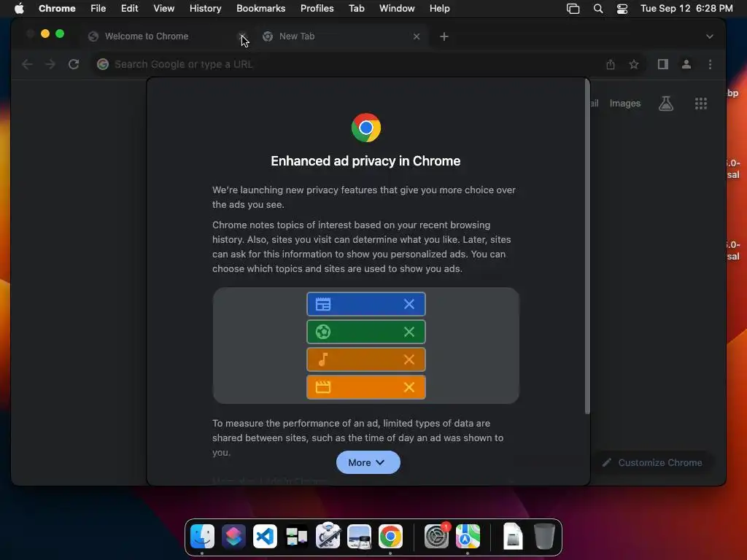Screen dimensions: 747x560
Task: Open the Trash in the Dock
Action: (544, 536)
